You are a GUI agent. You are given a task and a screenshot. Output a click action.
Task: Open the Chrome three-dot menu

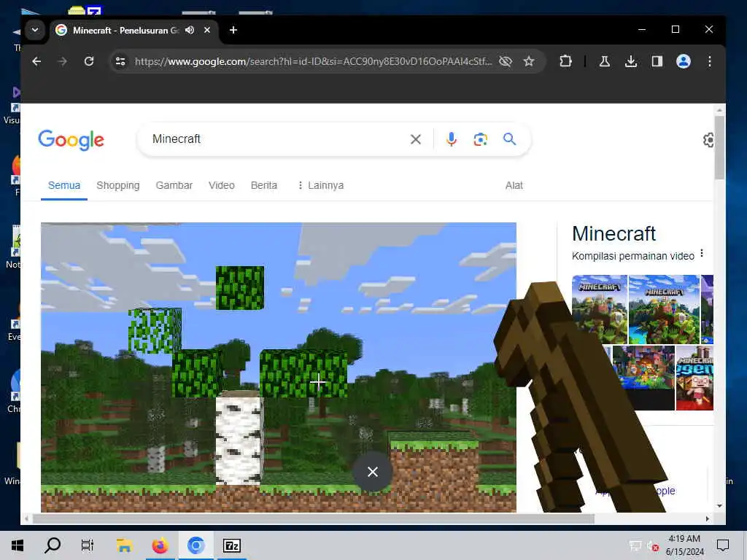[x=709, y=61]
